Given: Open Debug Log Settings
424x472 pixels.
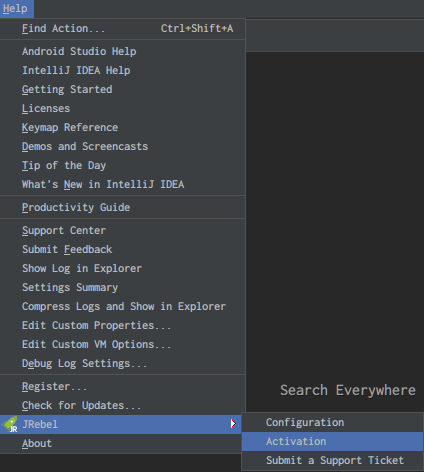Looking at the screenshot, I should (x=123, y=363).
